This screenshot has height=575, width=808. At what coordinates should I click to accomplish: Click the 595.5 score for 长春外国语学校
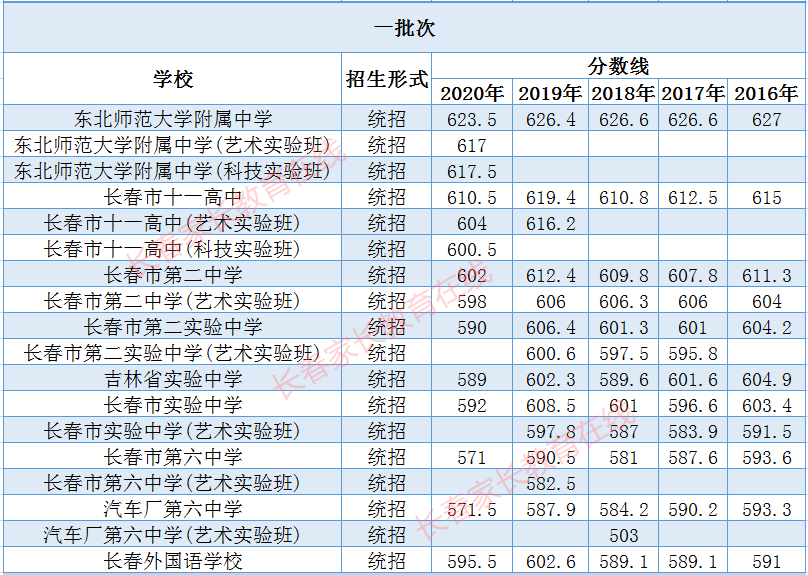pos(472,561)
